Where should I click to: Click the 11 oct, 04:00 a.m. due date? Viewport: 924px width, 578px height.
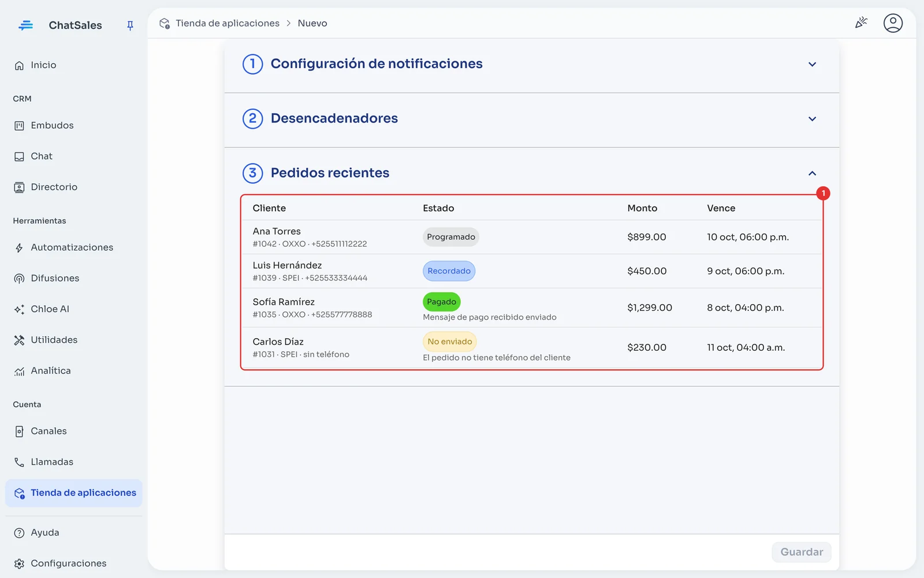click(x=746, y=347)
